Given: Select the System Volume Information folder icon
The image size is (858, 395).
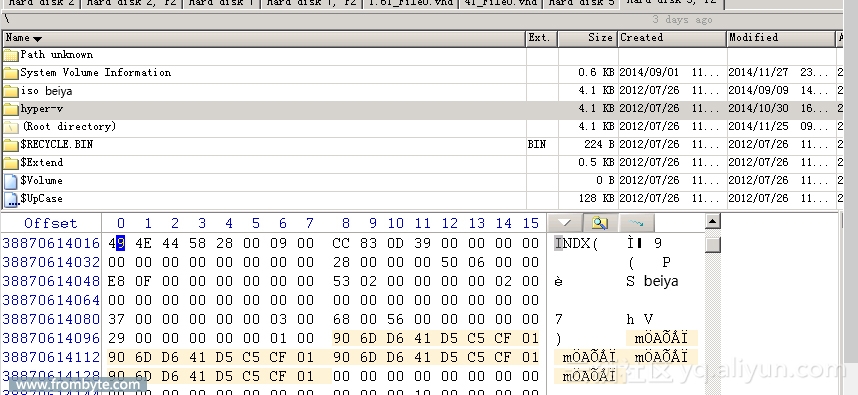Looking at the screenshot, I should tap(10, 73).
